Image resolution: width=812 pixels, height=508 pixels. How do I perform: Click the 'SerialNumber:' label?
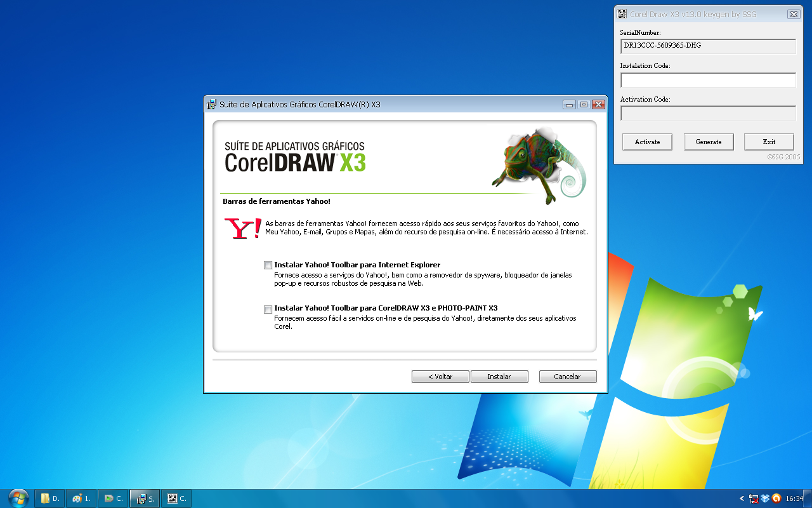[640, 32]
